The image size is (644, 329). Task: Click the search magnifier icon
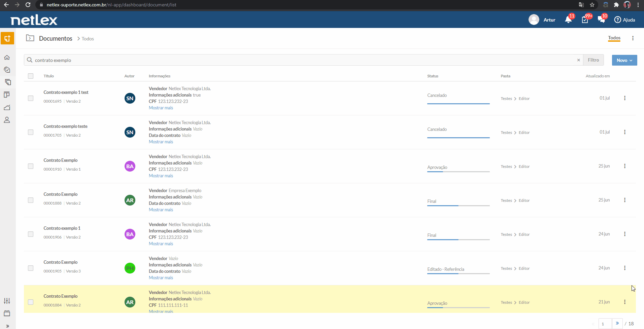coord(30,60)
